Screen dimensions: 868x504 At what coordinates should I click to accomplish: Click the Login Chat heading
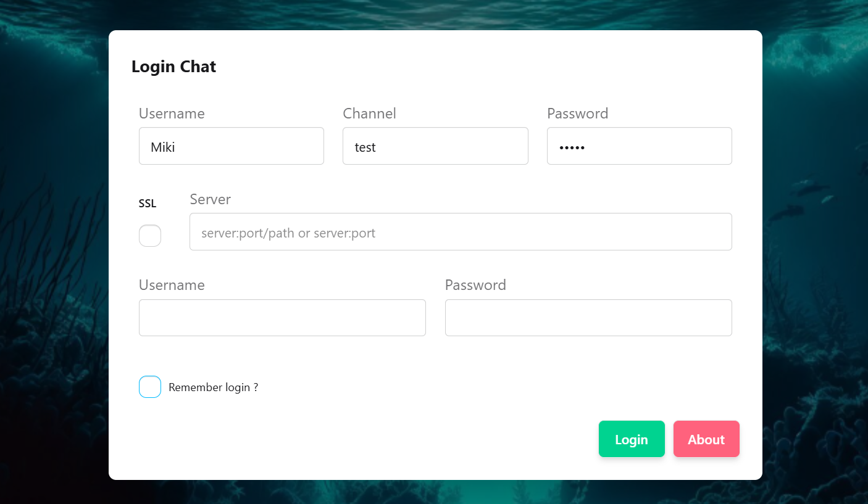coord(173,67)
